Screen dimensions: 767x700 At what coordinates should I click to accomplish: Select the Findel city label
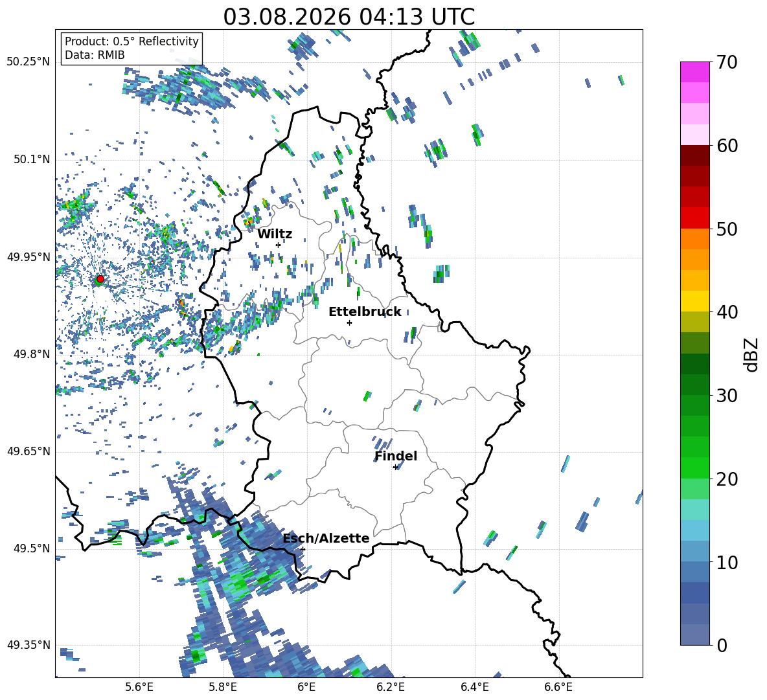pyautogui.click(x=396, y=456)
